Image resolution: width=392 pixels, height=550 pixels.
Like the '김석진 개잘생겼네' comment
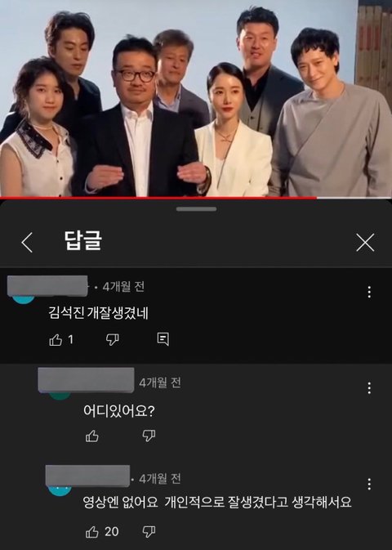pyautogui.click(x=56, y=339)
